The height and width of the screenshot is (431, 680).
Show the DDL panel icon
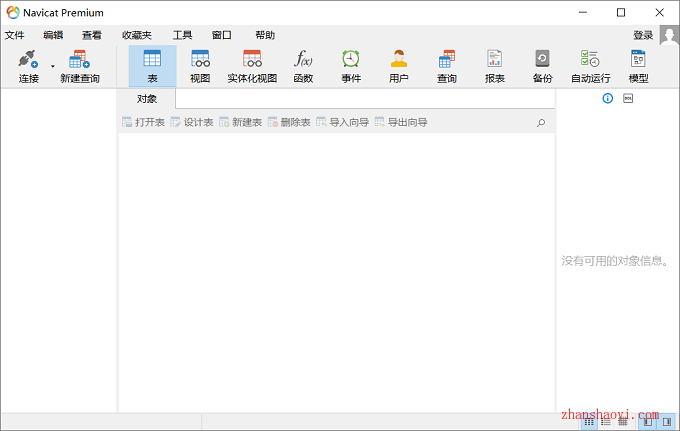(628, 98)
